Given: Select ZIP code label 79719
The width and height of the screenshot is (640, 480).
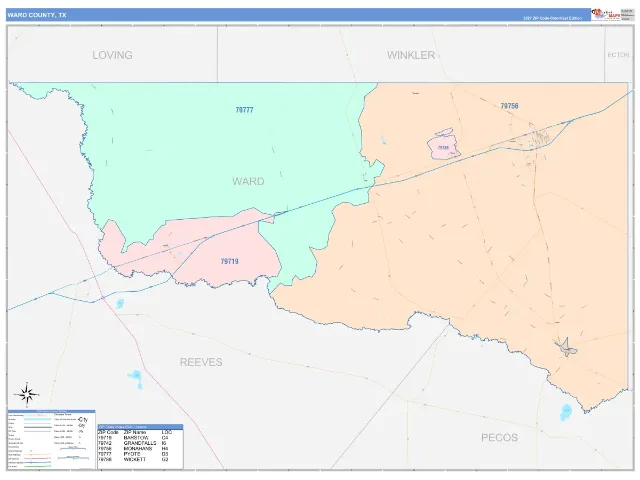Looking at the screenshot, I should click(229, 261).
